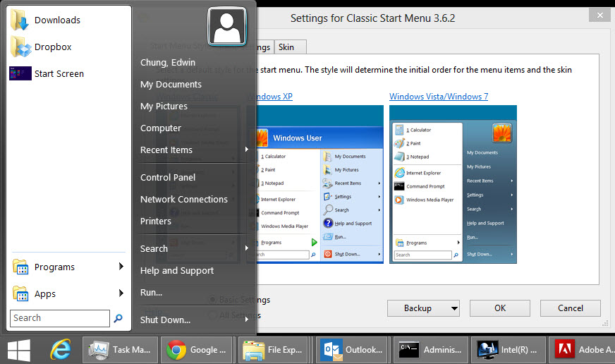Click the Windows Start button on taskbar
615x364 pixels.
19,351
